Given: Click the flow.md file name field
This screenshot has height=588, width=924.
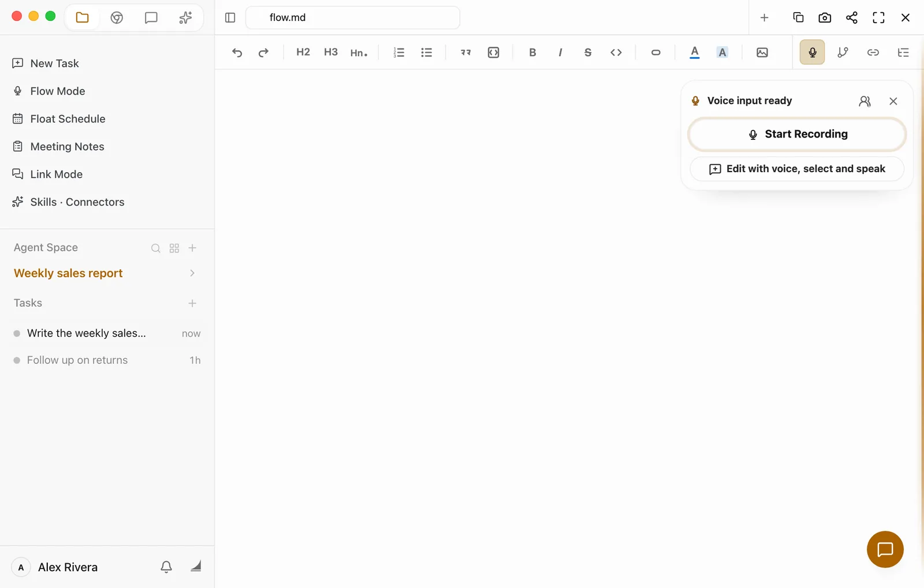Looking at the screenshot, I should pos(353,17).
